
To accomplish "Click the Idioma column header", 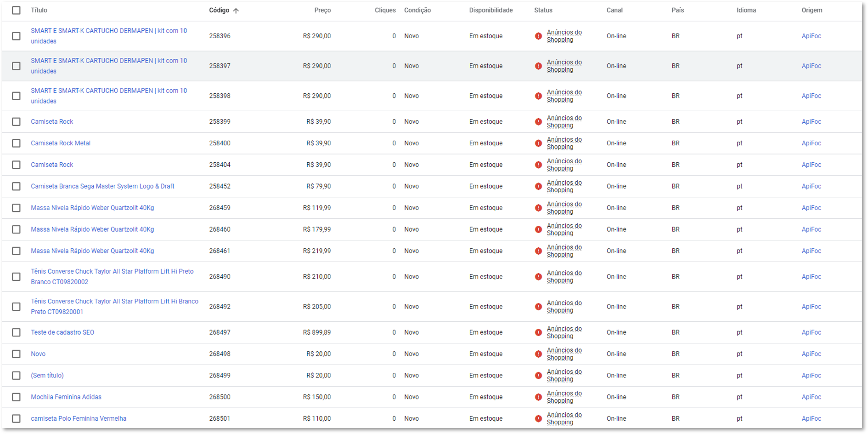I will coord(746,10).
